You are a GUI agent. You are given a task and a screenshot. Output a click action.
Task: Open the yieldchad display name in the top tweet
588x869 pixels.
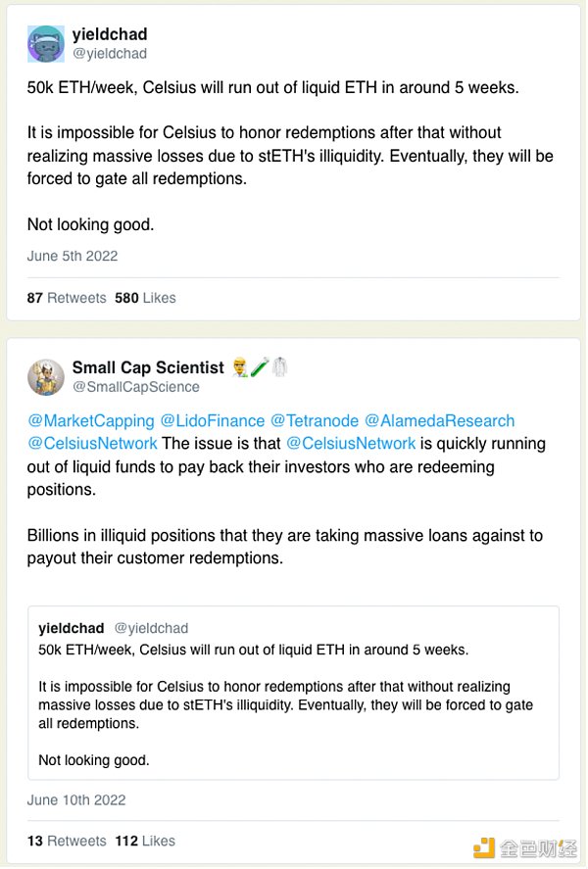pos(110,34)
